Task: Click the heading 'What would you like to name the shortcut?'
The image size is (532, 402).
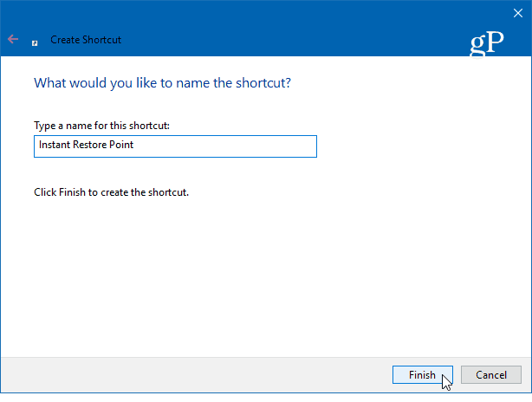Action: (x=162, y=83)
